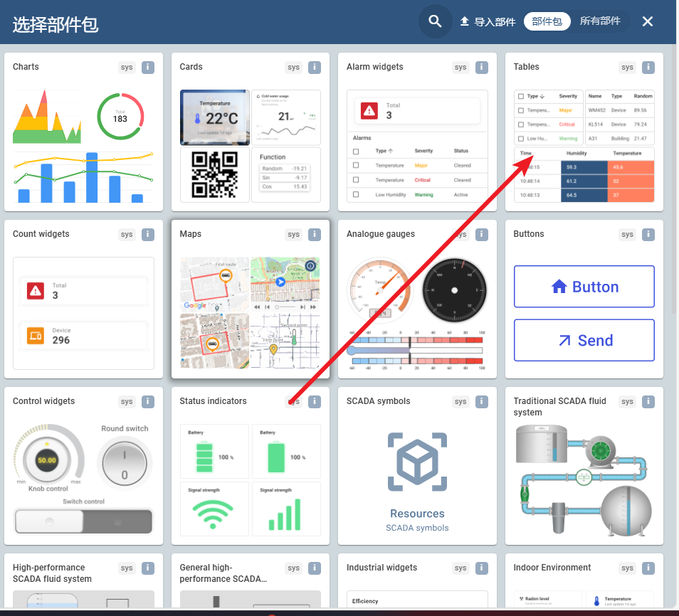Image resolution: width=679 pixels, height=616 pixels.
Task: Click the sys tag on Charts card
Action: 127,67
